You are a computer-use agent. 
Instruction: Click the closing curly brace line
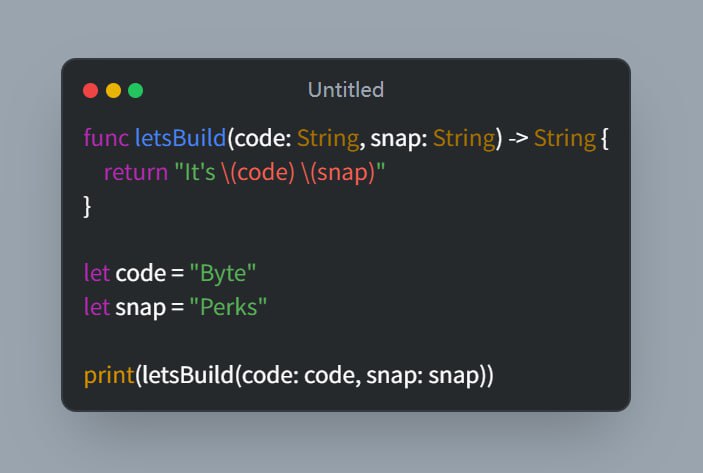[88, 206]
